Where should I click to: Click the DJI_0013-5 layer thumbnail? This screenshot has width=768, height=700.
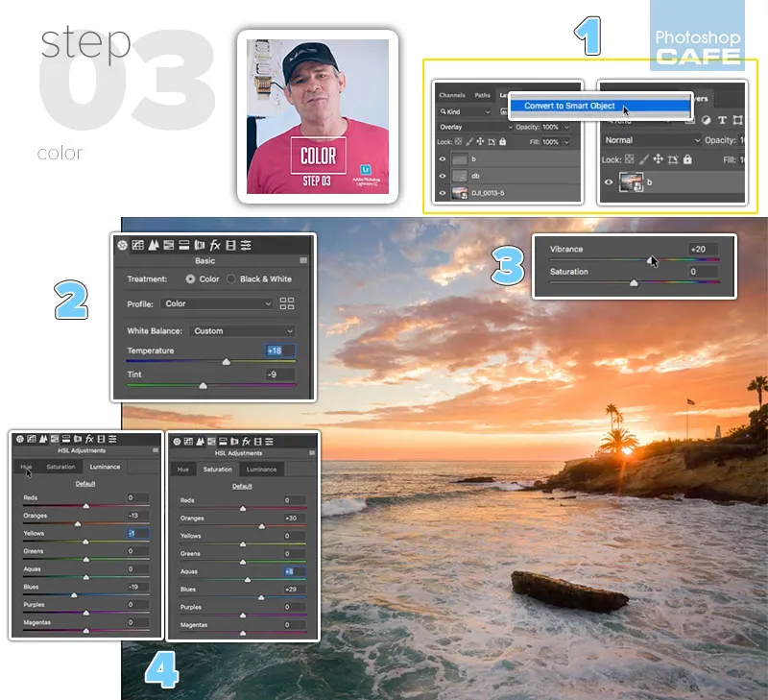coord(458,193)
